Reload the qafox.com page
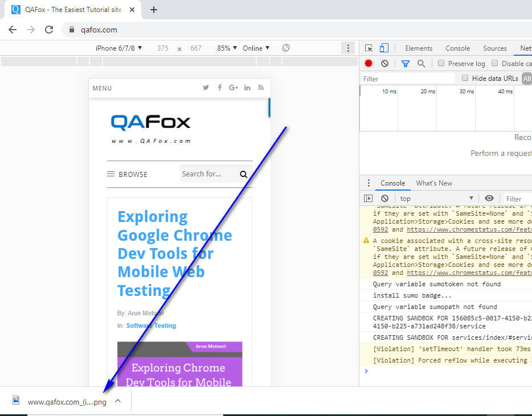 tap(49, 30)
